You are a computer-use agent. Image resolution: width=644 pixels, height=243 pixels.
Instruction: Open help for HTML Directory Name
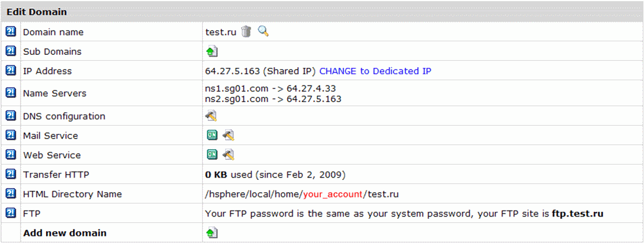(x=11, y=193)
